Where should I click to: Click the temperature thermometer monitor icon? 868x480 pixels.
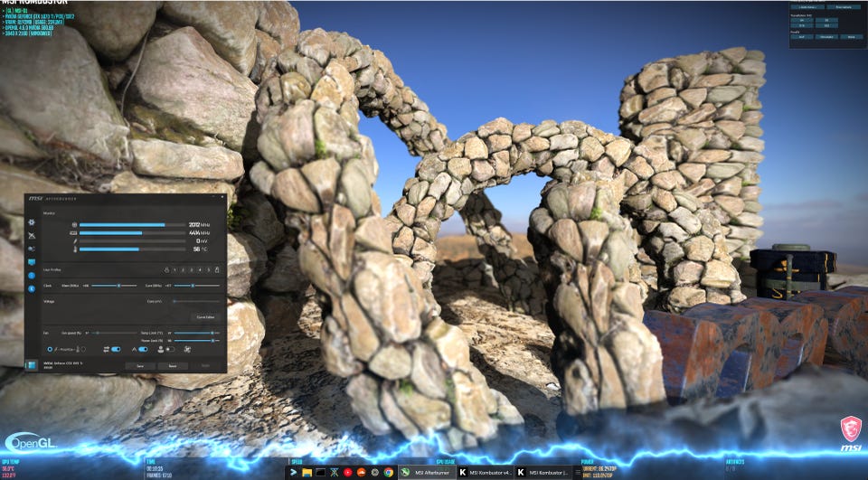[75, 249]
